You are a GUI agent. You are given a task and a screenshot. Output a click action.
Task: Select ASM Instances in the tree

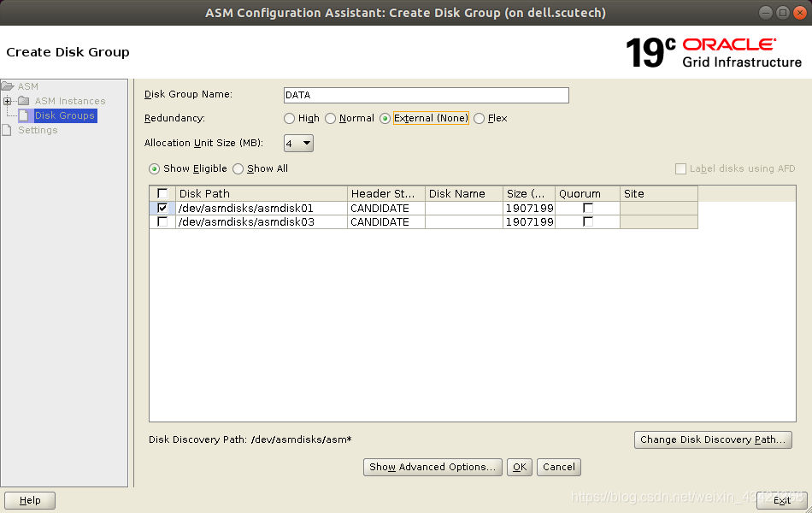[70, 101]
